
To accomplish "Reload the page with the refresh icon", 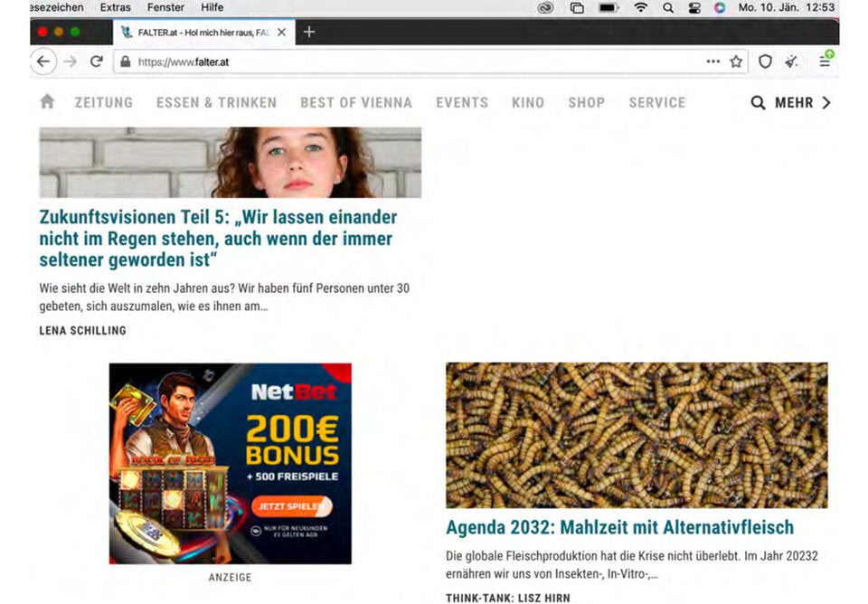I will [96, 61].
